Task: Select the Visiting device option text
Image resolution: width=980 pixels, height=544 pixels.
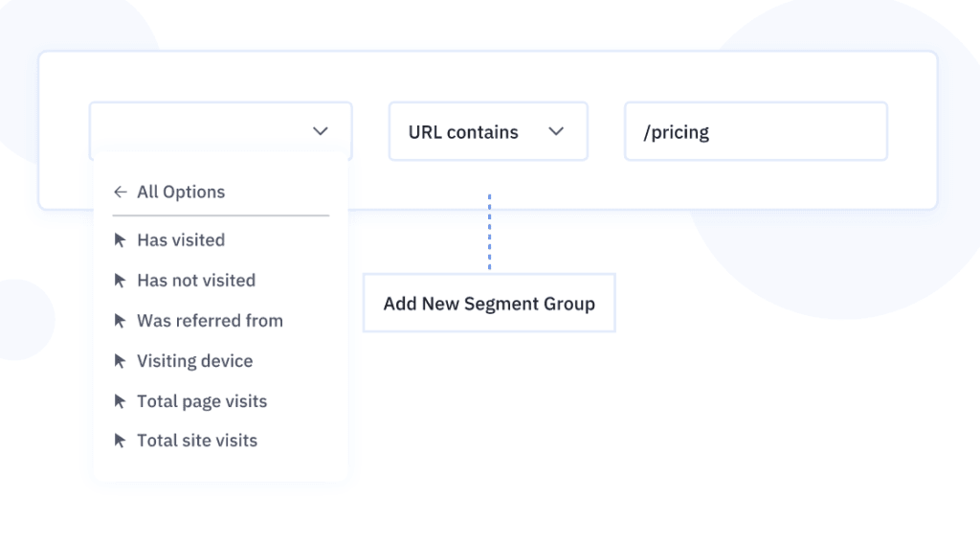Action: [195, 361]
